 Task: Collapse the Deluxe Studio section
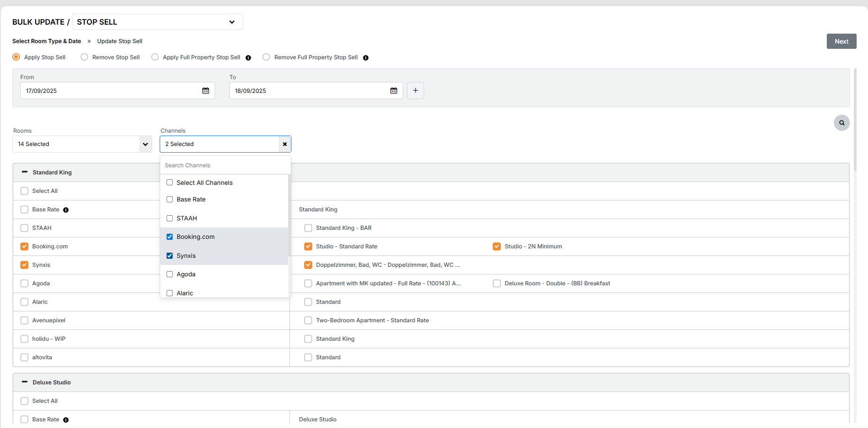[25, 382]
